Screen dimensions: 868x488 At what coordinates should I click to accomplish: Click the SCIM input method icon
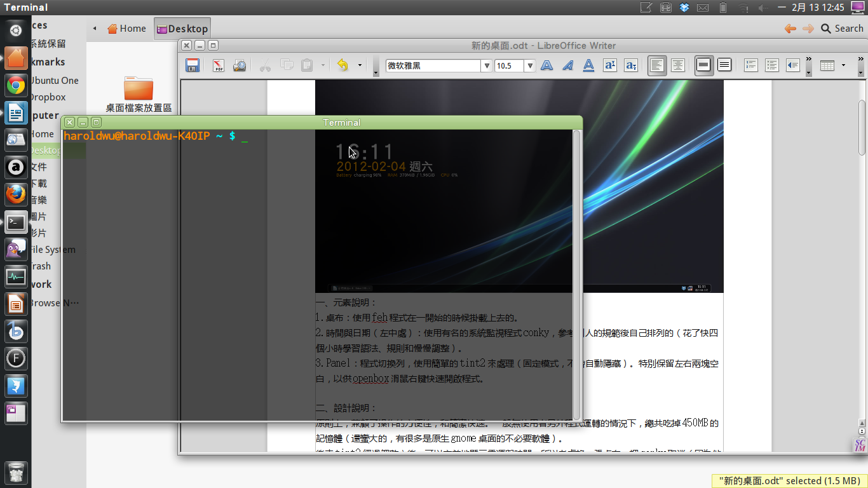[860, 445]
